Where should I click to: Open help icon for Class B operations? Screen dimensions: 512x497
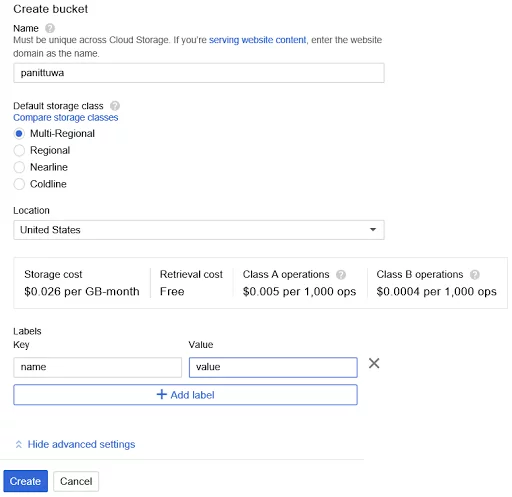coord(474,275)
